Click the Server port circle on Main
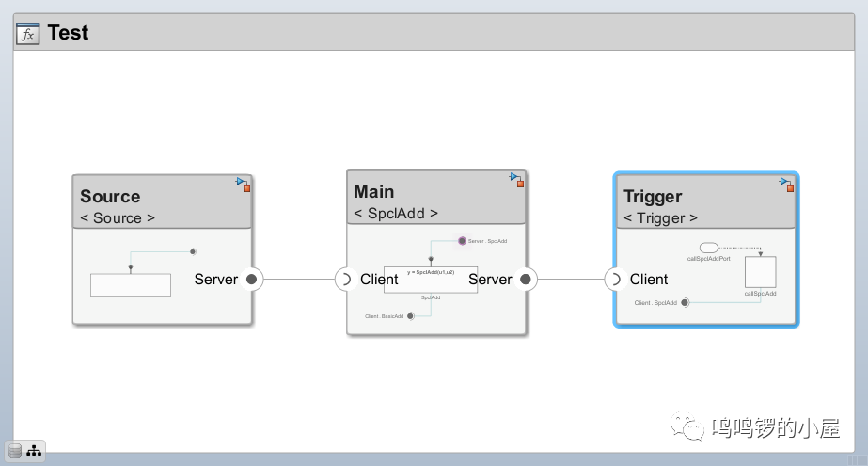The height and width of the screenshot is (466, 868). 526,280
